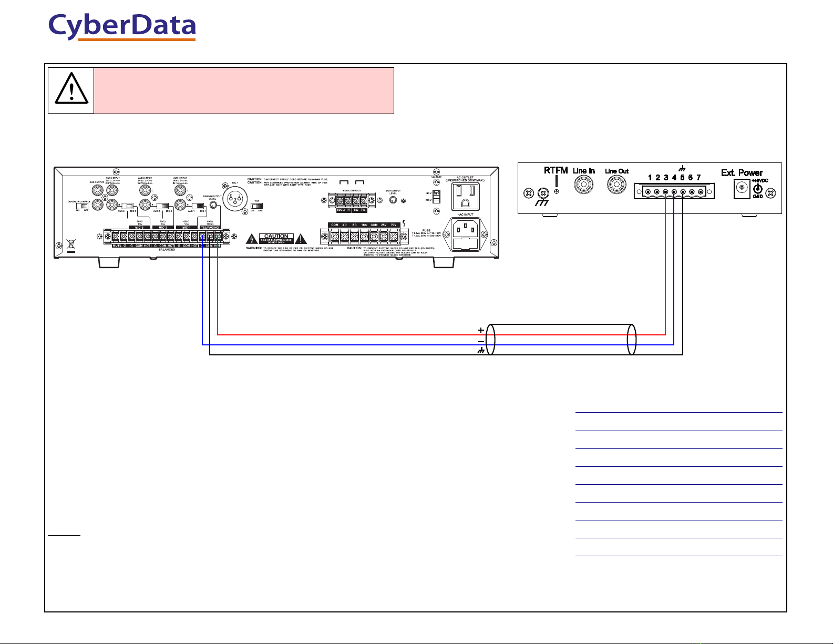Click the Paging Output Level knob
Viewport: 833px width, 644px height.
tap(213, 206)
